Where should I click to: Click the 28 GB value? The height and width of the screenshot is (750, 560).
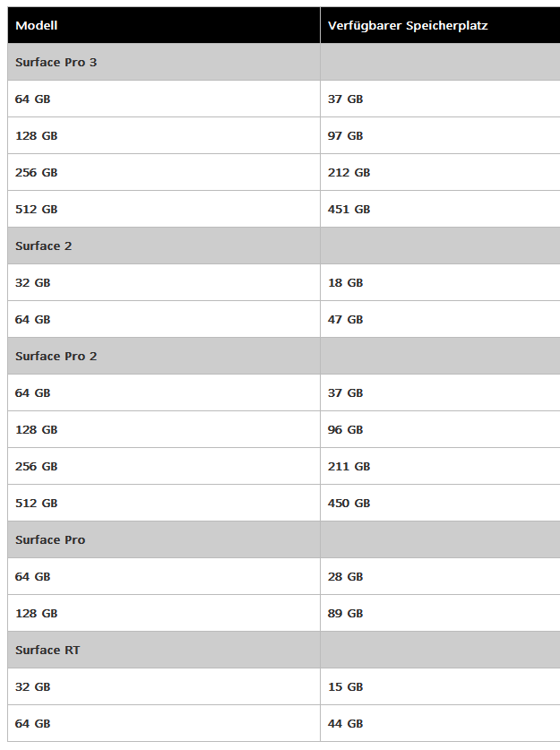(x=345, y=577)
